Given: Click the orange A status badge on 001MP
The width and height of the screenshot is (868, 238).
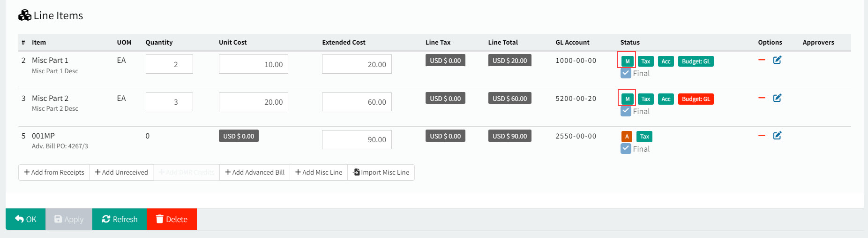Looking at the screenshot, I should coord(627,137).
